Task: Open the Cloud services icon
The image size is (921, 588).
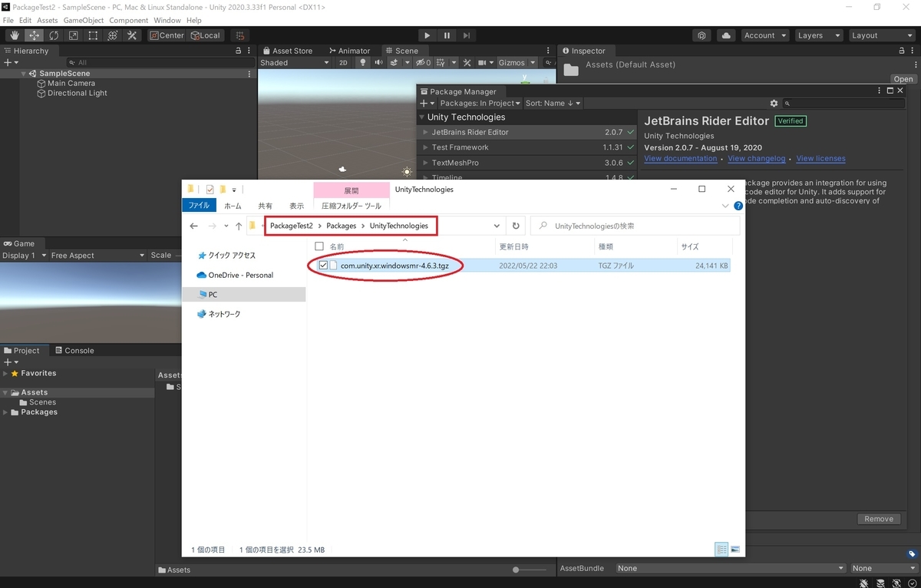Action: coord(726,35)
